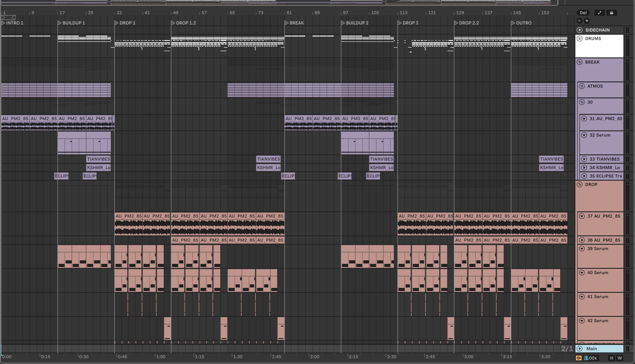Unfold the 39 Serum track

582,249
